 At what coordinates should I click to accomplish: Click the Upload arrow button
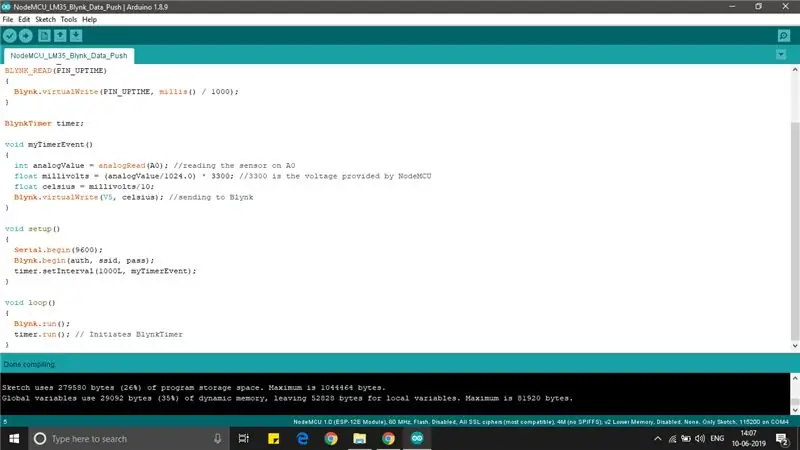tap(26, 36)
